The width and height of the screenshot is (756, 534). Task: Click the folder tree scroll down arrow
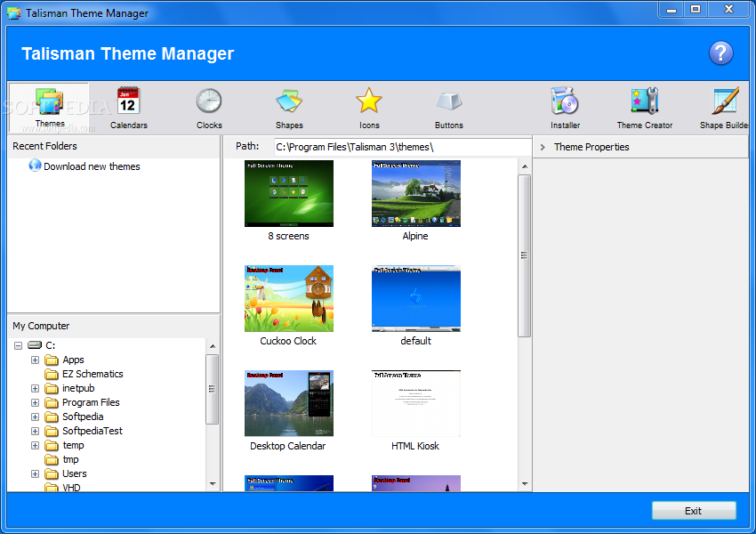pos(213,484)
